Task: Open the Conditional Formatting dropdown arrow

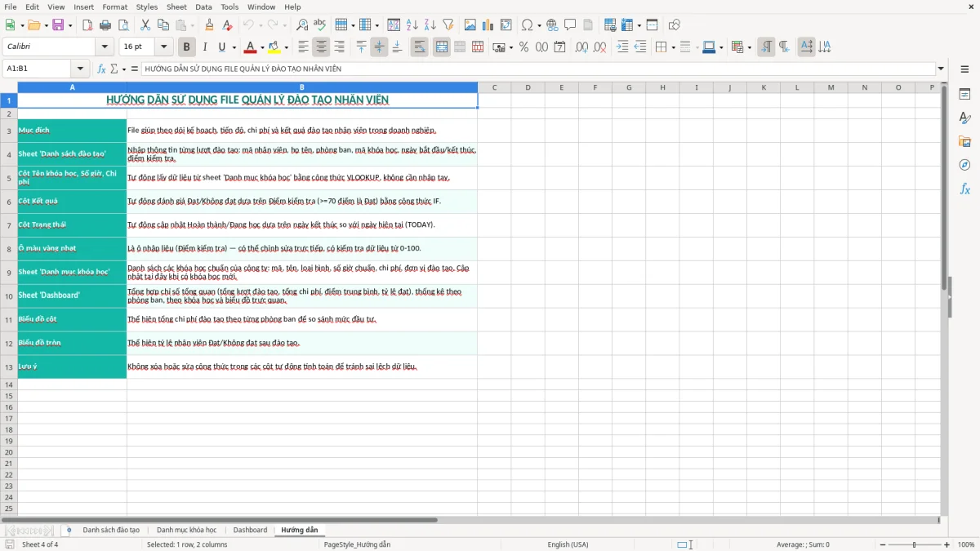Action: [x=749, y=47]
